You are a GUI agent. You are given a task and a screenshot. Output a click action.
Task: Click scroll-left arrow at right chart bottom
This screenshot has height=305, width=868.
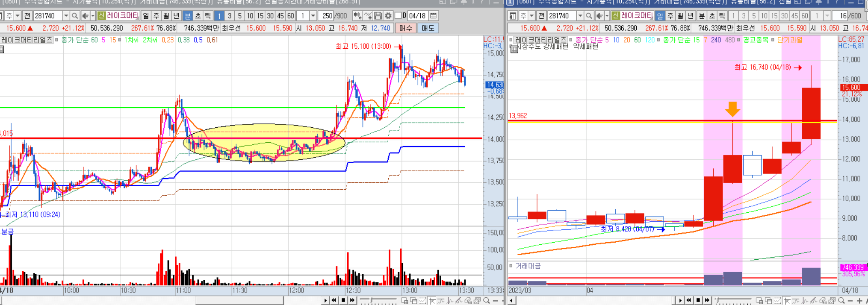click(511, 301)
